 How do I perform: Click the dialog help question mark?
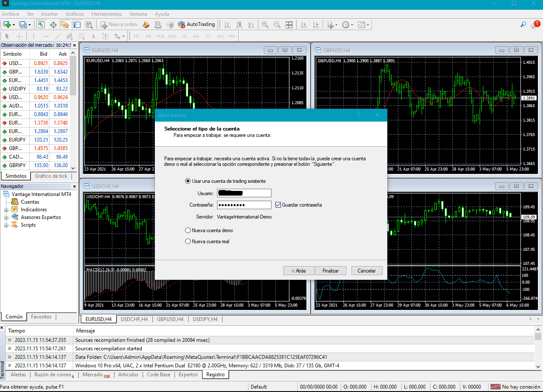(358, 115)
